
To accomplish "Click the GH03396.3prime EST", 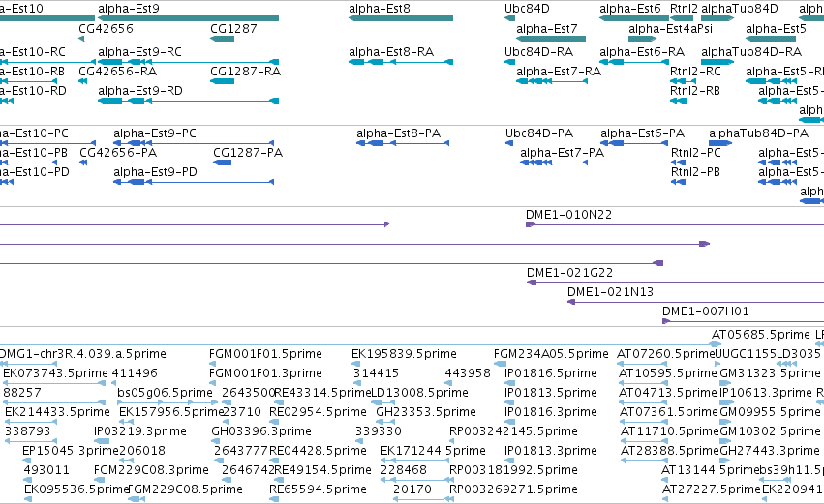I will [x=216, y=441].
